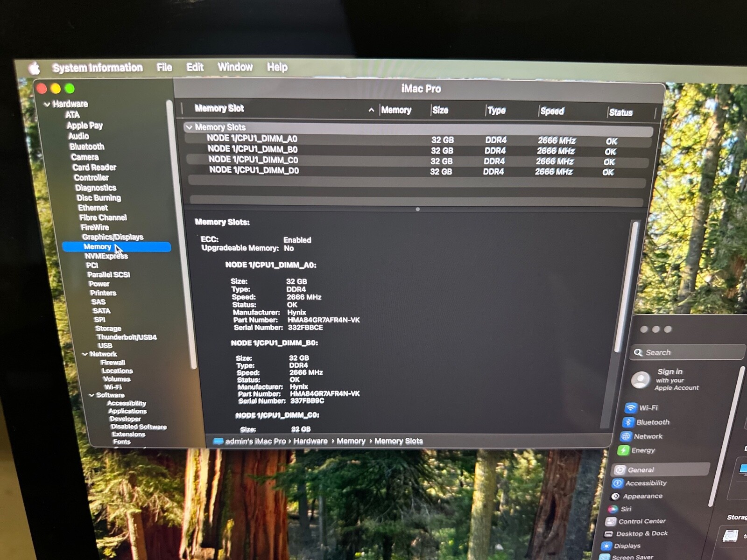Click Sign in with your Apple Account
The width and height of the screenshot is (747, 560).
pos(676,379)
